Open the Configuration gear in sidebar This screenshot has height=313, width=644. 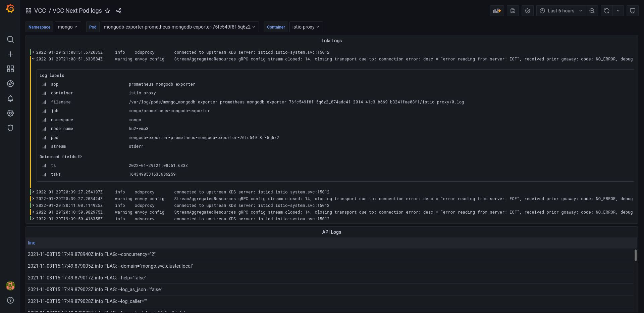point(10,113)
